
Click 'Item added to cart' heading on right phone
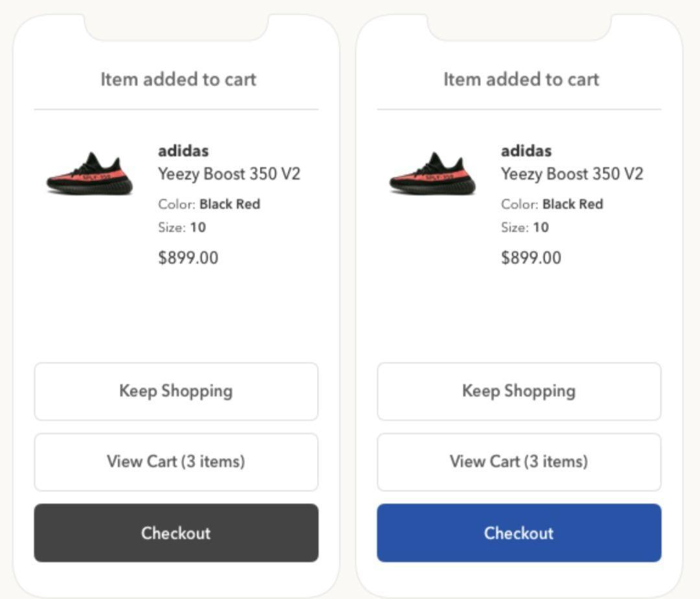click(521, 80)
